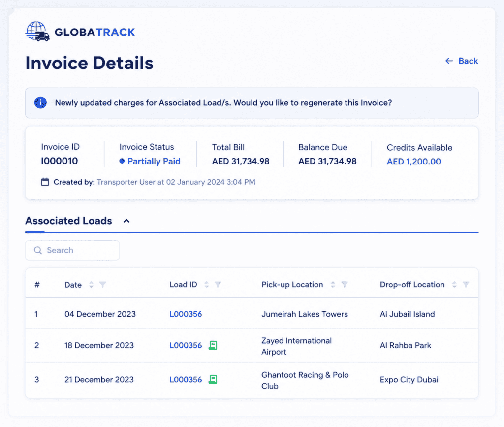
Task: Click the Total Bill AED 31,734.98 value
Action: point(241,161)
